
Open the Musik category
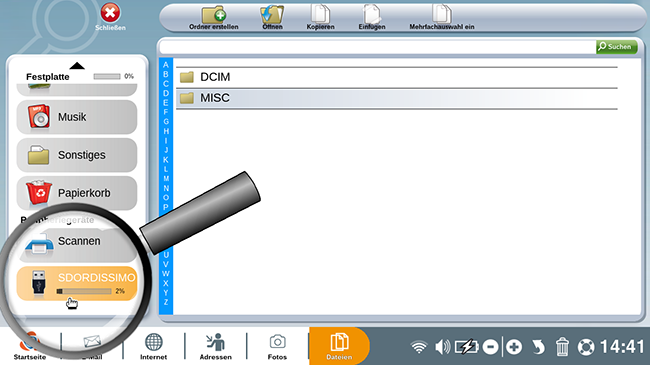click(x=77, y=117)
